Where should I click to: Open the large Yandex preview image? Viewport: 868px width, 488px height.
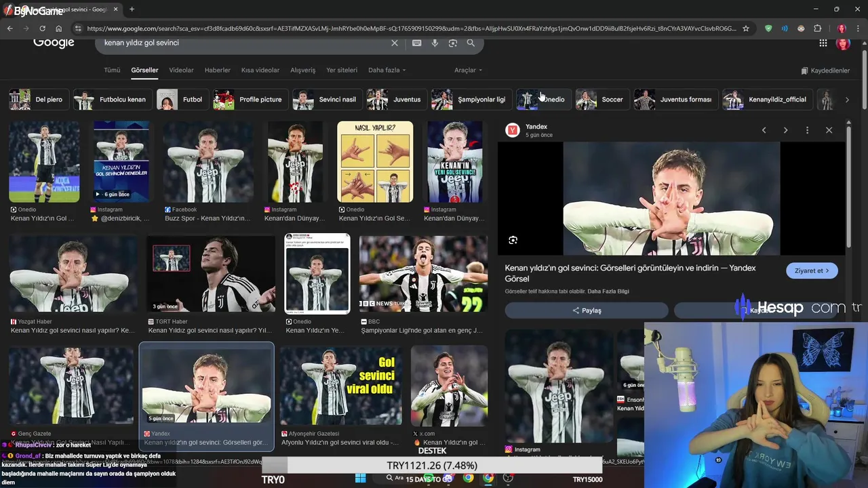pyautogui.click(x=671, y=199)
